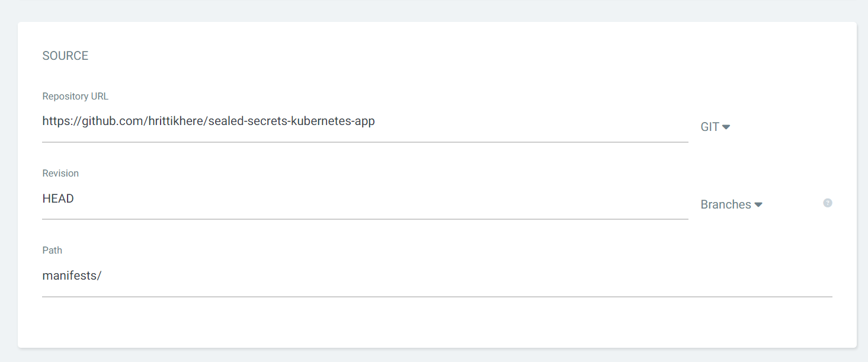Click the GIT dropdown arrow

coord(727,126)
